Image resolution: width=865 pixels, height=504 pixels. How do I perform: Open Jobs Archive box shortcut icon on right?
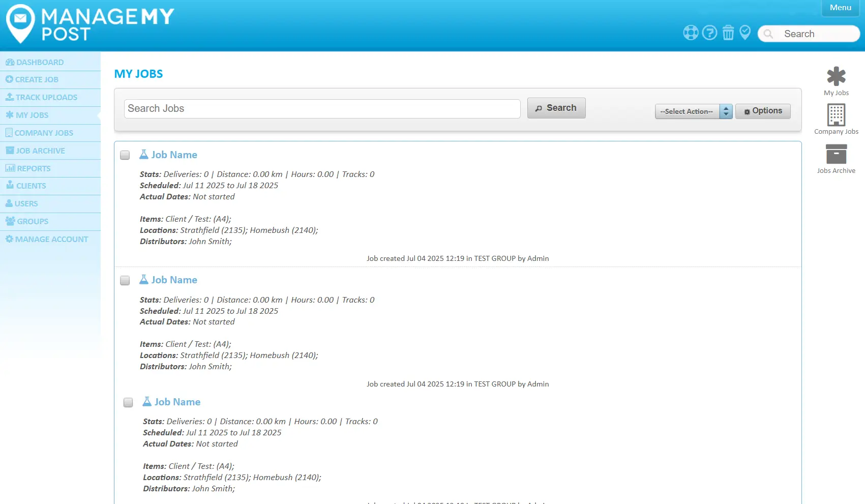coord(836,154)
